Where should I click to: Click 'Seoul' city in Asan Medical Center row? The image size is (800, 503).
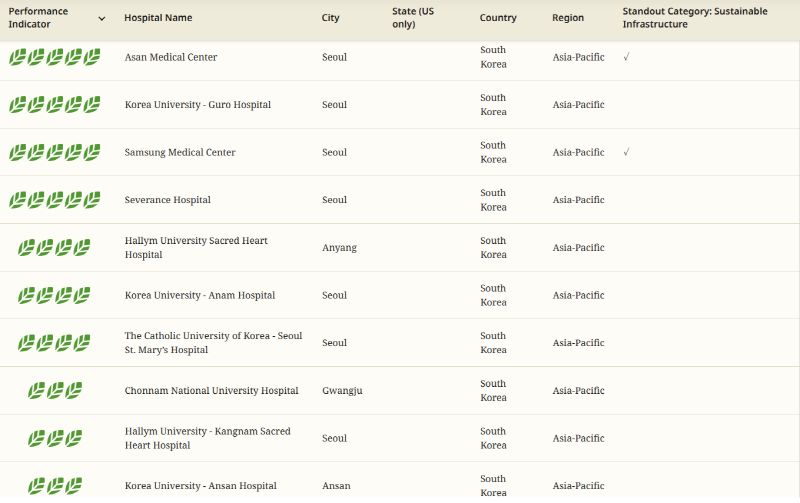click(334, 57)
